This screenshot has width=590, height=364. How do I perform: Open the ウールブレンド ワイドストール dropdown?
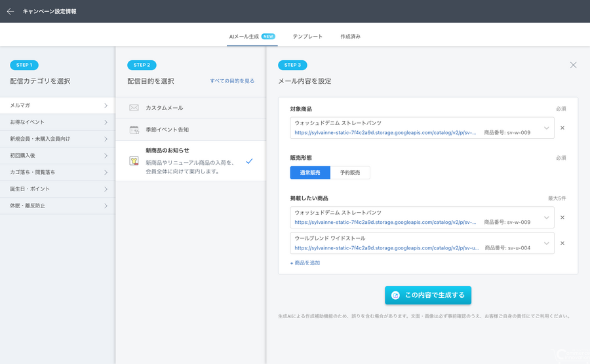click(546, 244)
